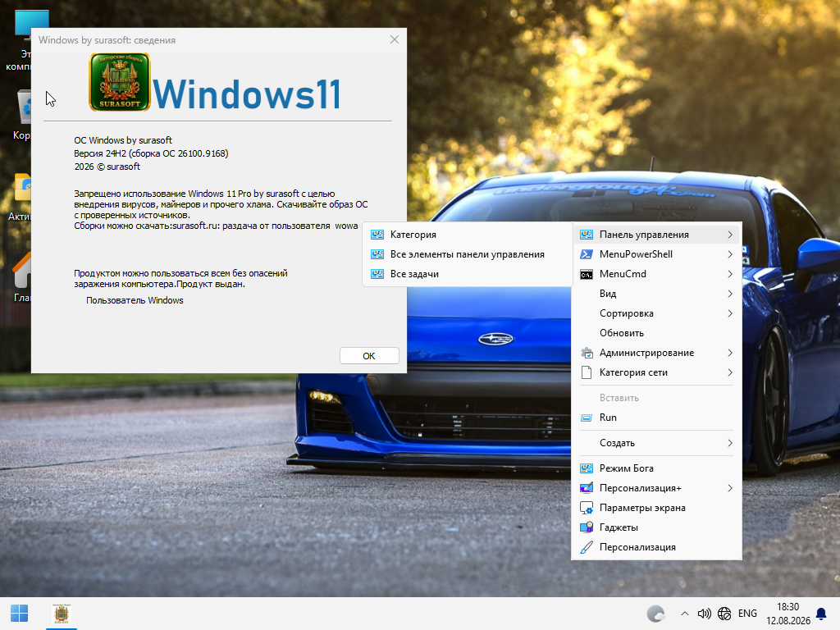Click the MenuCmd console icon

pyautogui.click(x=587, y=274)
